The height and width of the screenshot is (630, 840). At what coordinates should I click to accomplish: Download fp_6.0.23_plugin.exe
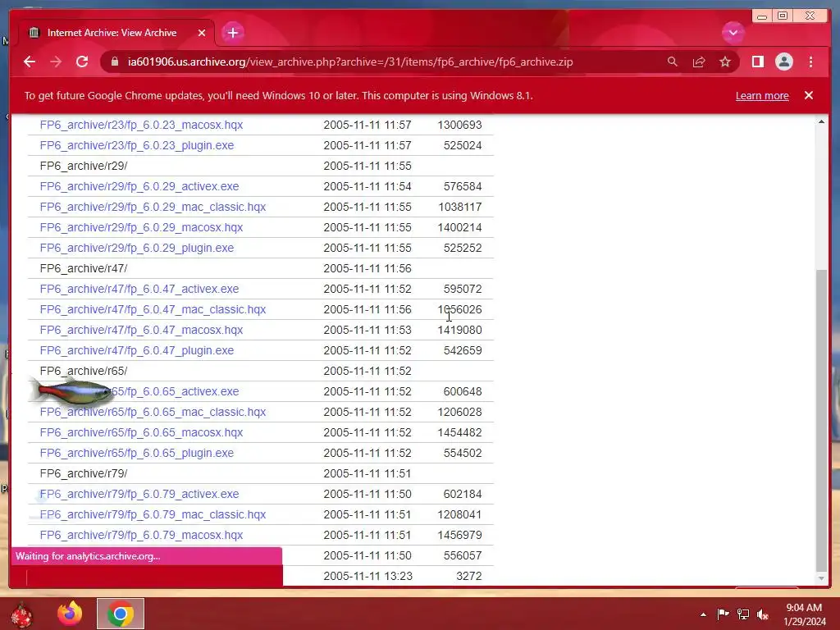point(137,145)
